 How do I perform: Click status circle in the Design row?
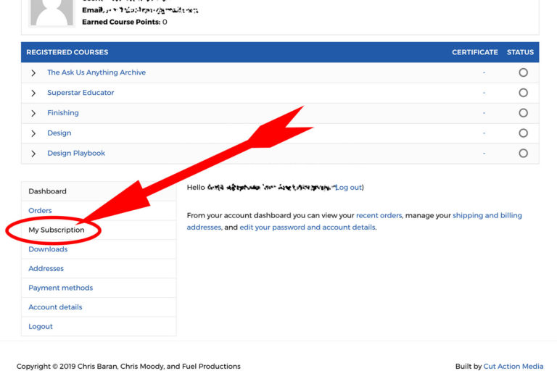point(523,133)
